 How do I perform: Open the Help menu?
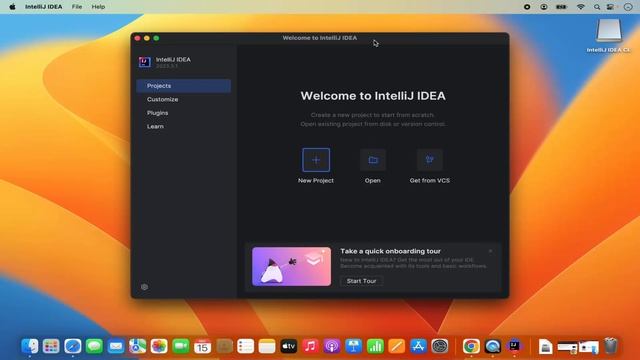click(98, 7)
